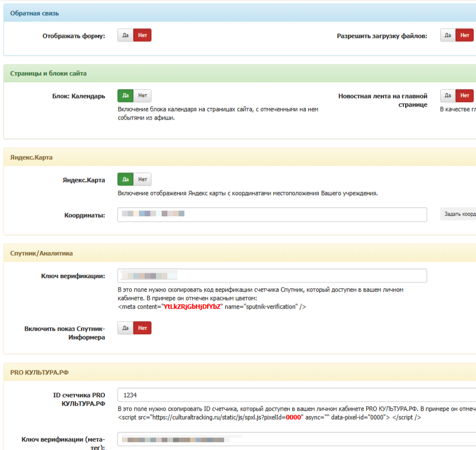Image resolution: width=476 pixels, height=450 pixels.
Task: Set 'Отображать форму' to Да
Action: coord(125,35)
